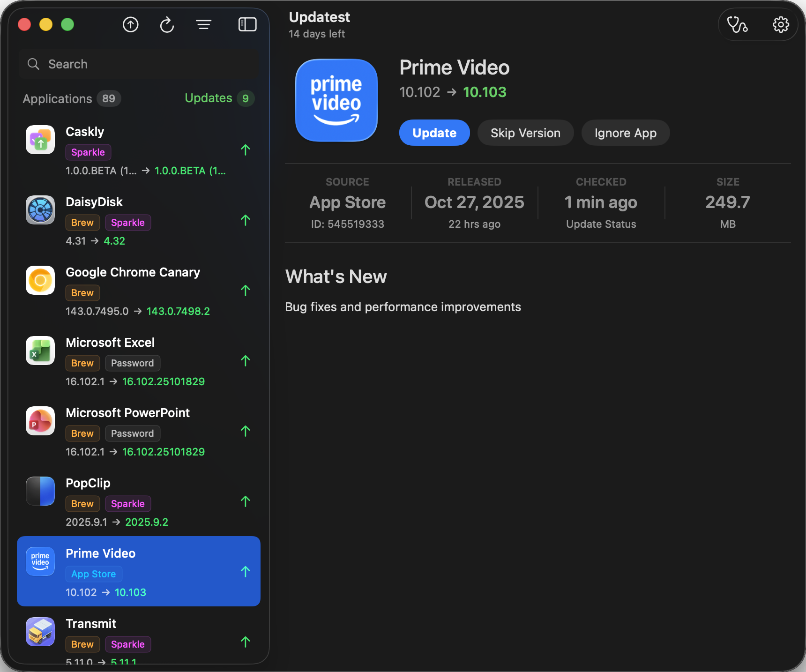Screen dimensions: 806x672
Task: Click the Ignore App button
Action: (x=625, y=133)
